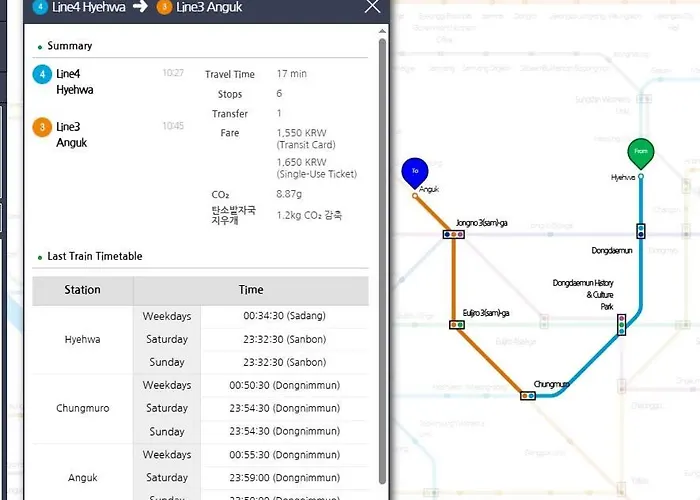Select Jongno 3(sam)-ga transfer station marker
The width and height of the screenshot is (700, 500).
click(454, 234)
